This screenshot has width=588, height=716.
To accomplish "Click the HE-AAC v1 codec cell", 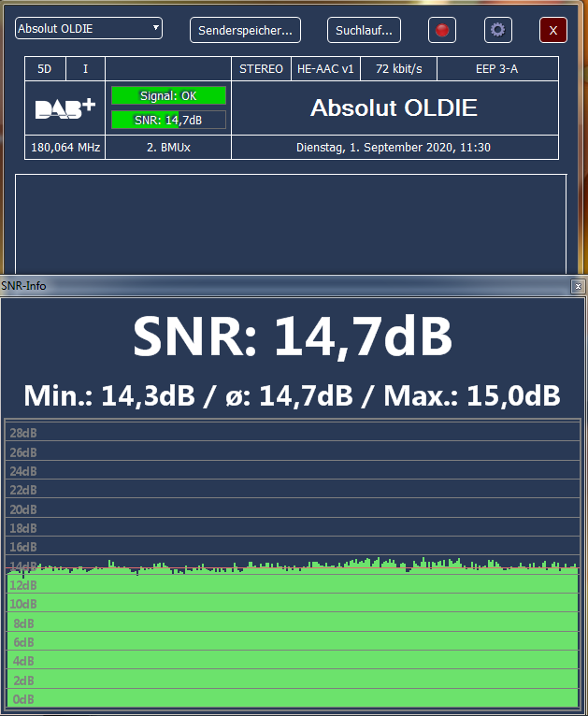I will [325, 69].
